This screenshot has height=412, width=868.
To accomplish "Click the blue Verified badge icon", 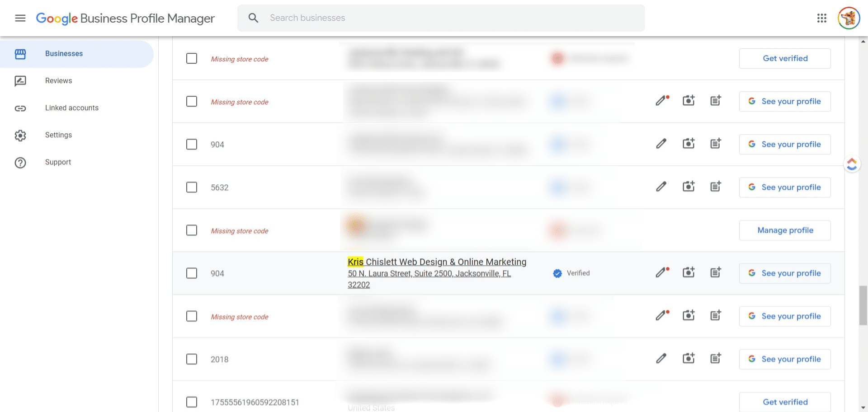I will pos(557,273).
